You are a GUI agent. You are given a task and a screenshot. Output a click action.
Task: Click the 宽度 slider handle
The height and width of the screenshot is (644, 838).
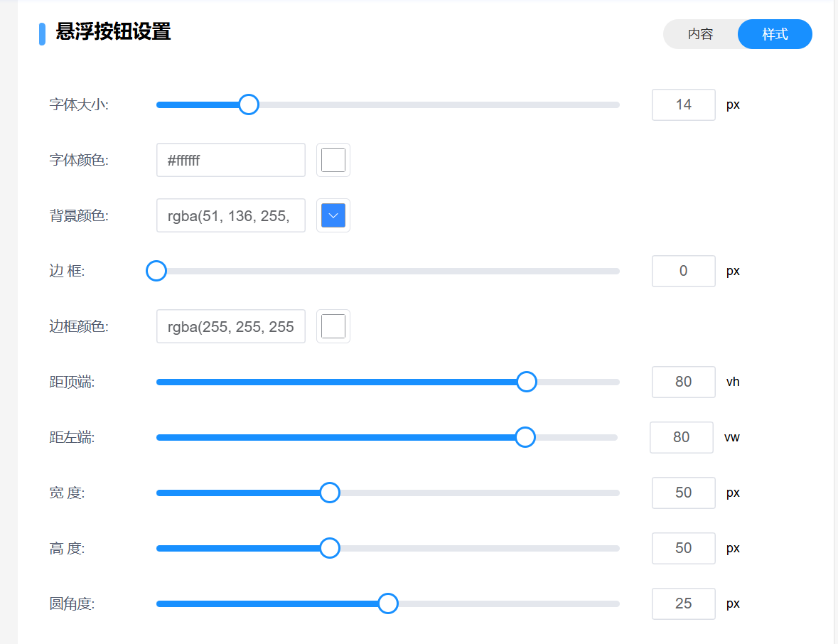pyautogui.click(x=330, y=493)
